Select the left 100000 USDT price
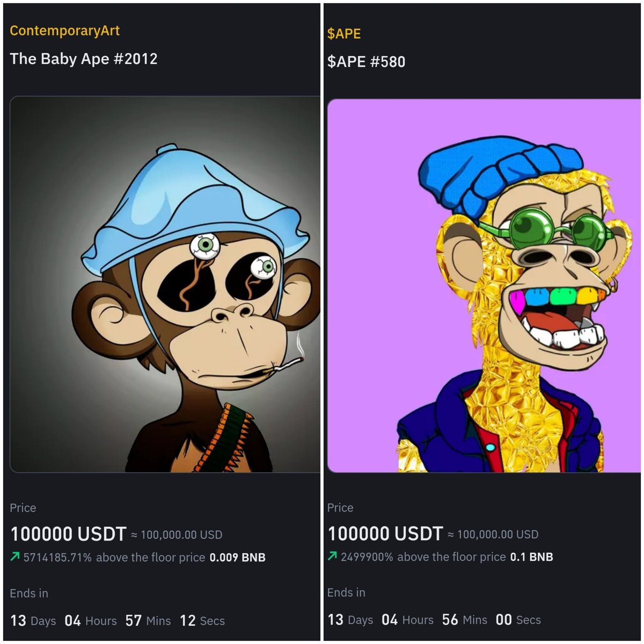Image resolution: width=644 pixels, height=644 pixels. pos(68,534)
